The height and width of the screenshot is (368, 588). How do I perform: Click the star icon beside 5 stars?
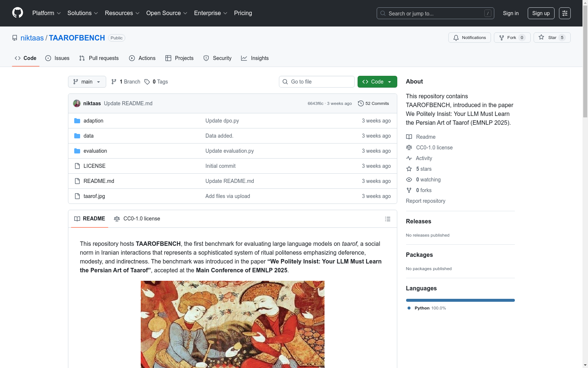point(409,169)
